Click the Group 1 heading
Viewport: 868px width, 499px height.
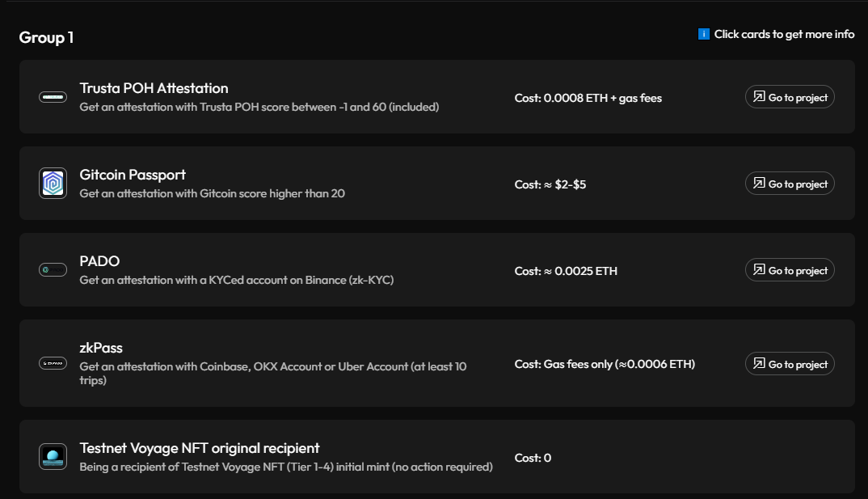[x=47, y=38]
